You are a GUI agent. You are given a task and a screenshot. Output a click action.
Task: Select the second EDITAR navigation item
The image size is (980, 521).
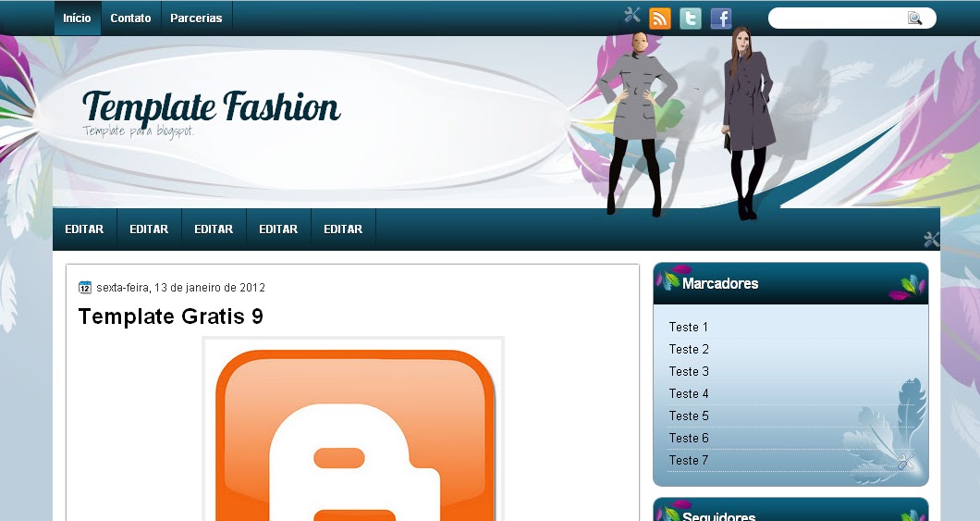pos(149,229)
